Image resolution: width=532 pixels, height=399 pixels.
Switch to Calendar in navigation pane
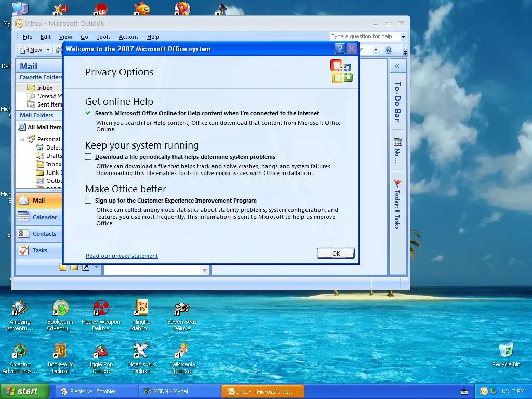[39, 217]
